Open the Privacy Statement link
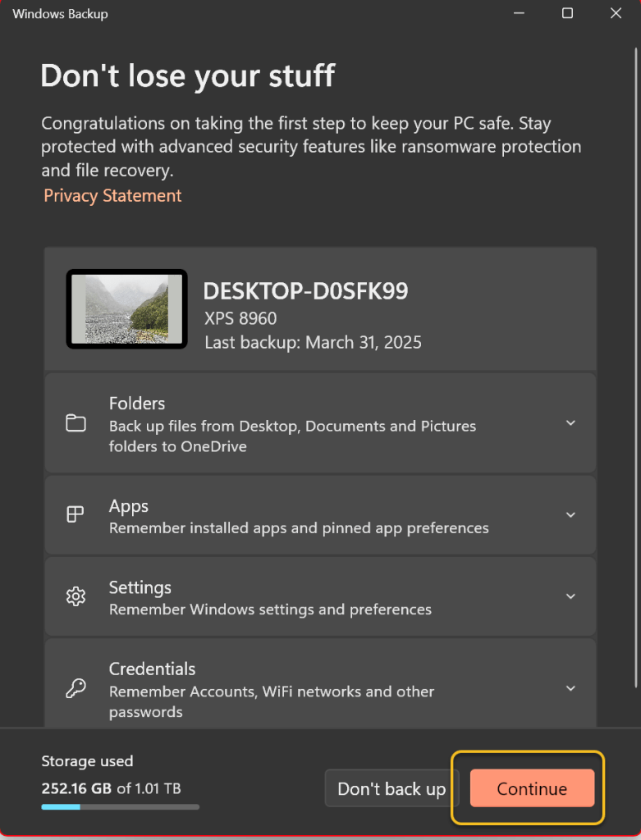Screen dimensions: 641x840 point(112,196)
